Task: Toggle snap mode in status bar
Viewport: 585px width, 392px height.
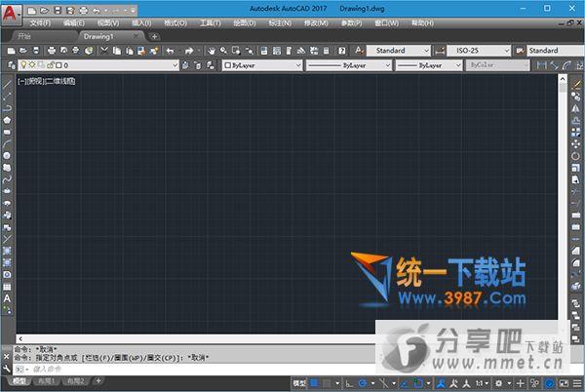Action: 327,383
